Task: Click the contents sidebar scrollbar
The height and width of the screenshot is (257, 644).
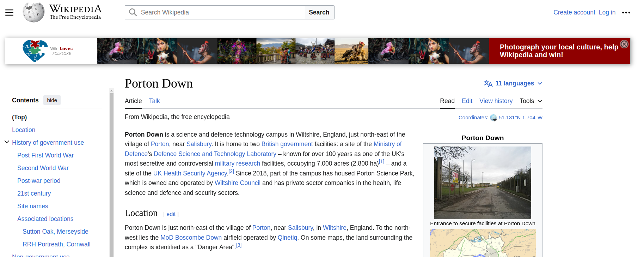Action: [x=111, y=173]
